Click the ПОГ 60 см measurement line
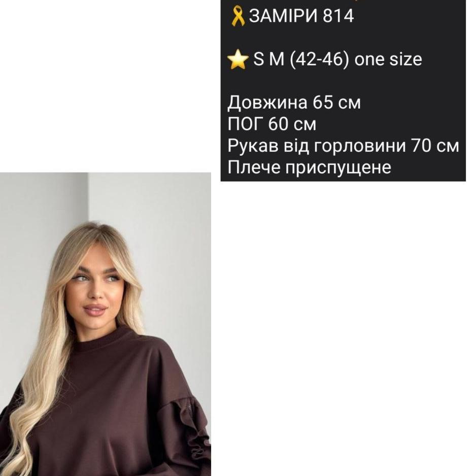The width and height of the screenshot is (475, 476). coord(272,124)
